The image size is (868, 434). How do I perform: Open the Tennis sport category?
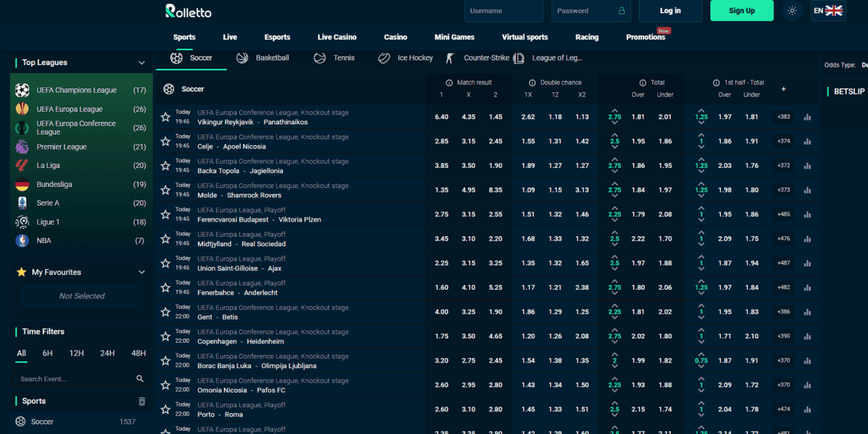pyautogui.click(x=319, y=58)
